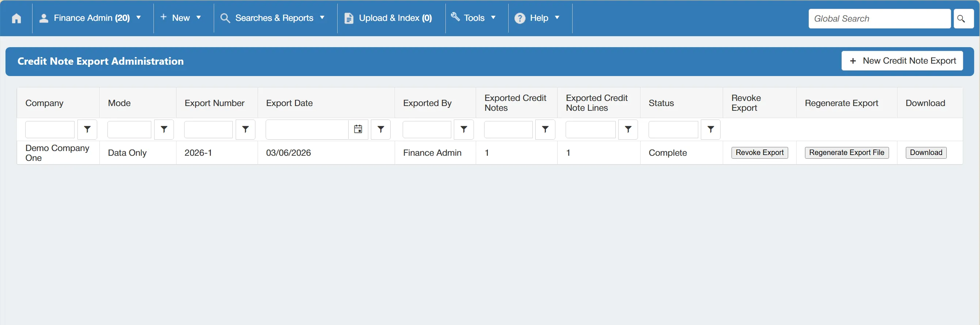Click the Export Date filter text box
This screenshot has width=980, height=325.
click(x=307, y=129)
